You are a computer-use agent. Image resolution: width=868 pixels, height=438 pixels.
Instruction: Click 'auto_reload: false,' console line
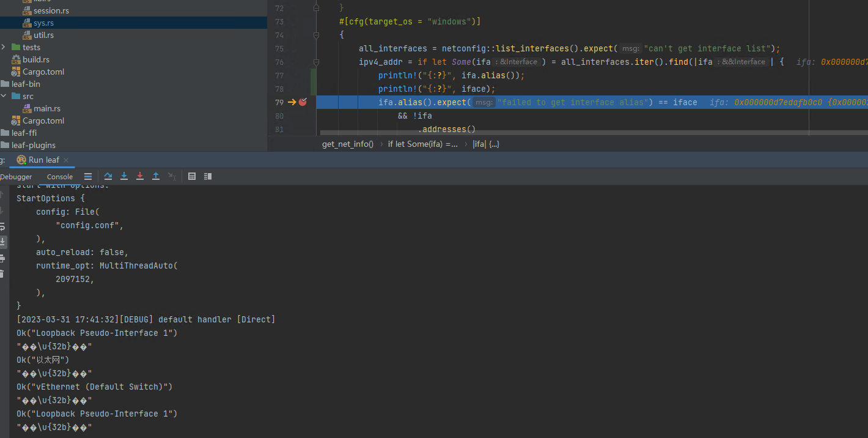point(83,252)
